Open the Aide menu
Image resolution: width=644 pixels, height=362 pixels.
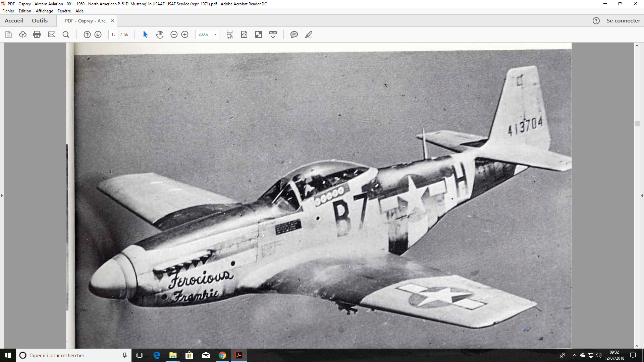point(79,11)
